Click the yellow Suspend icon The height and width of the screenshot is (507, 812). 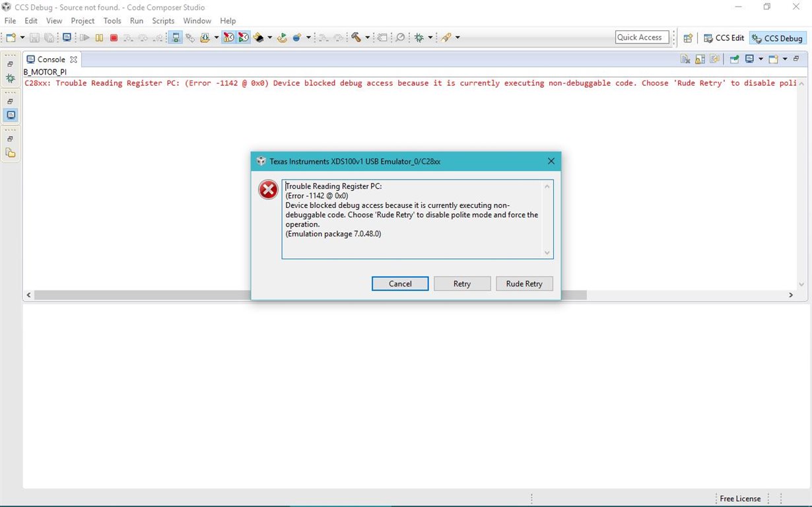click(99, 38)
